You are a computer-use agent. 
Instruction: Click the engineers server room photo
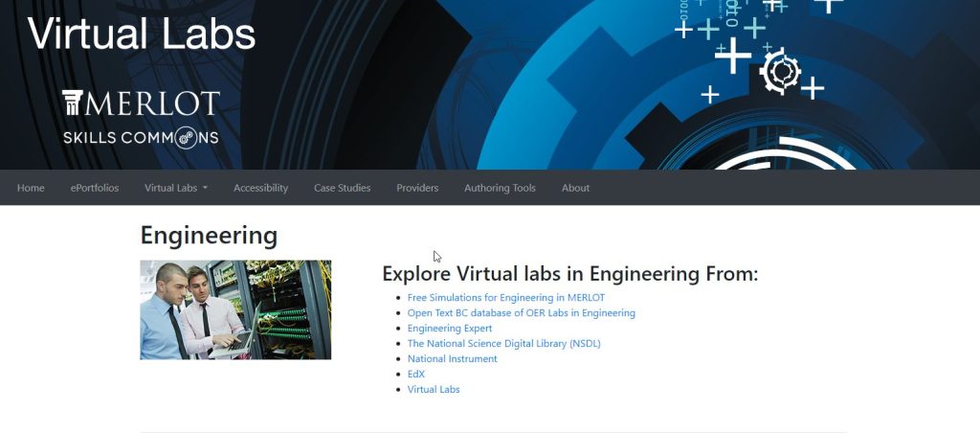coord(235,309)
